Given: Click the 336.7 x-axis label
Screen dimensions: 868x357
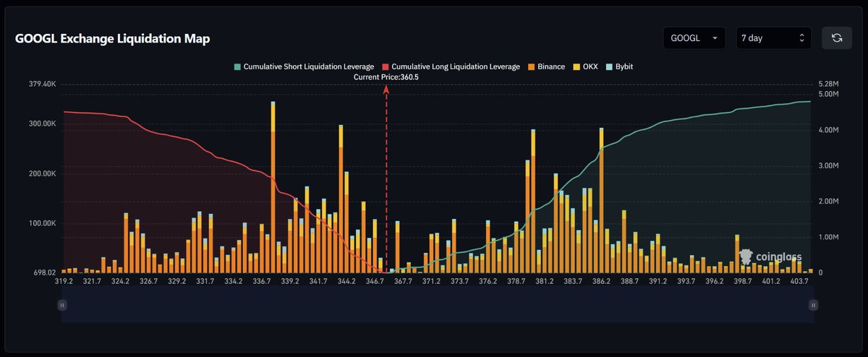Looking at the screenshot, I should [262, 281].
